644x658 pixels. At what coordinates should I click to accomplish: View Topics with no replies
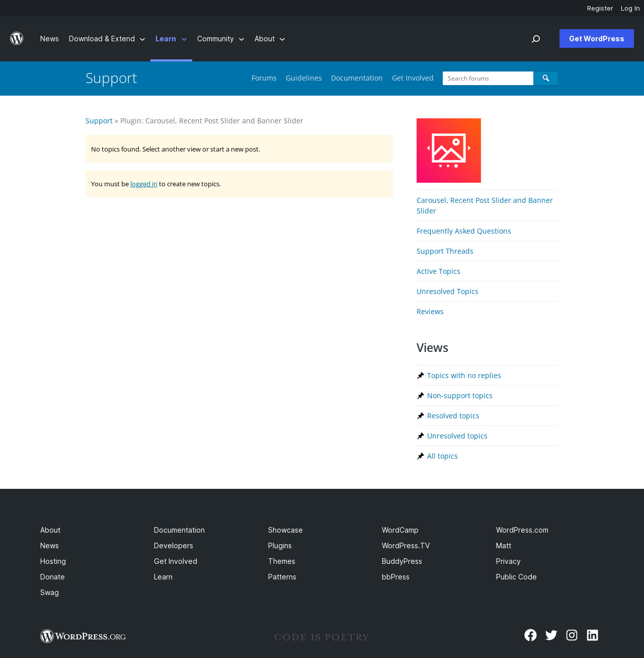(464, 376)
